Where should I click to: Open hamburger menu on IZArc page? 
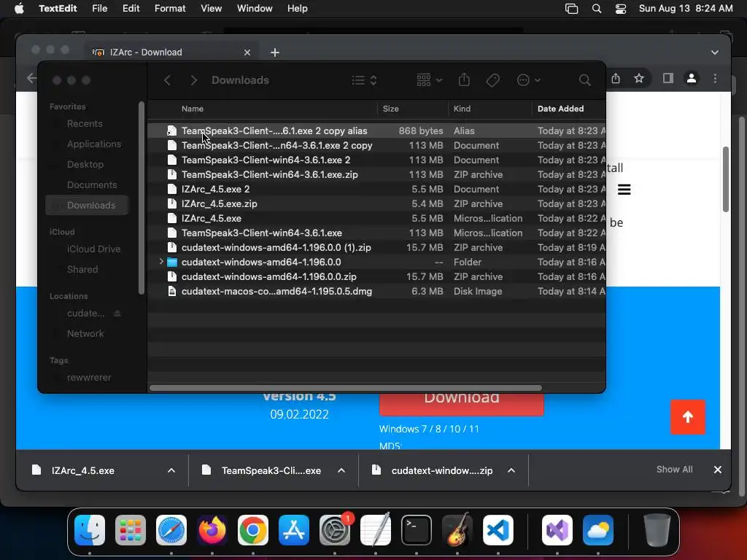[624, 190]
